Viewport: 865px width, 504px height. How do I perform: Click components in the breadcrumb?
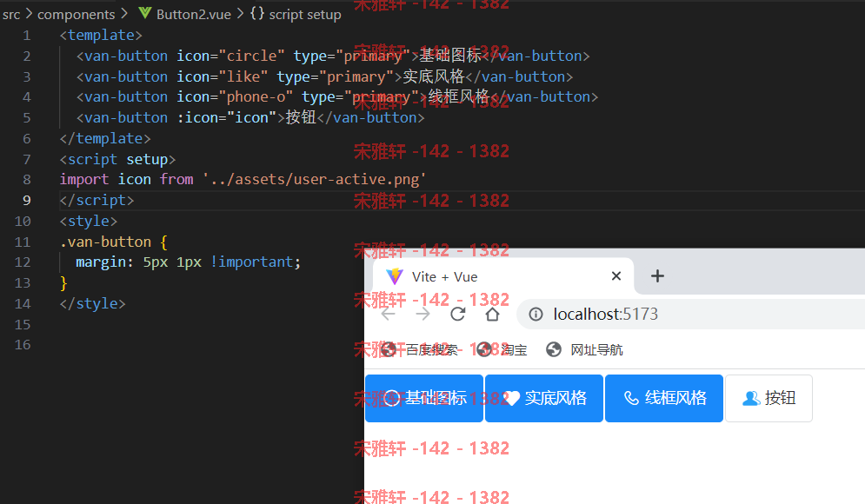tap(77, 14)
